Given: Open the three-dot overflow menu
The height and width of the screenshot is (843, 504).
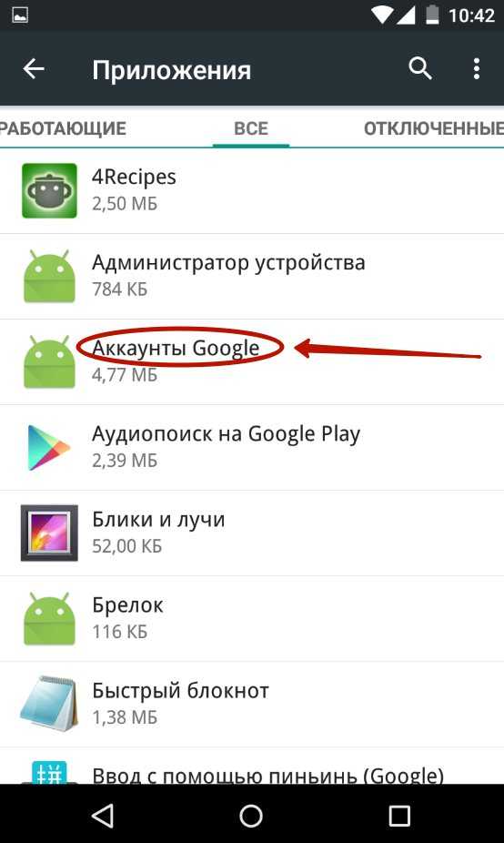Looking at the screenshot, I should click(x=476, y=69).
